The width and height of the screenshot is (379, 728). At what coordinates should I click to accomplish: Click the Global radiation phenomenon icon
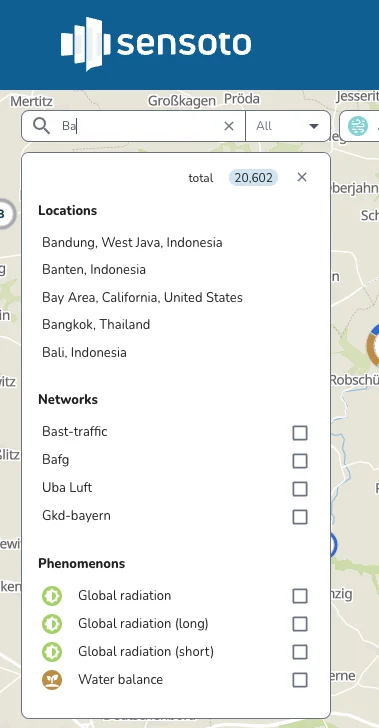52,596
